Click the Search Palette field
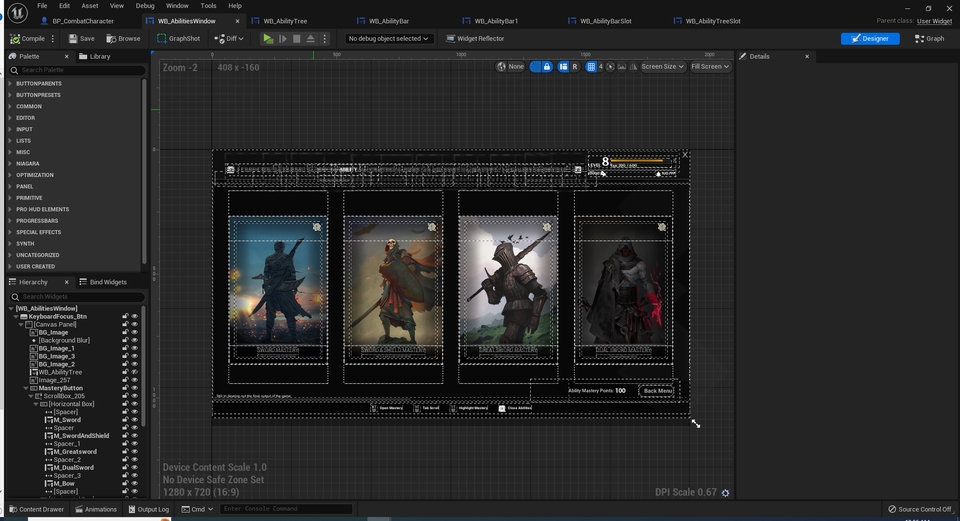 (x=77, y=70)
